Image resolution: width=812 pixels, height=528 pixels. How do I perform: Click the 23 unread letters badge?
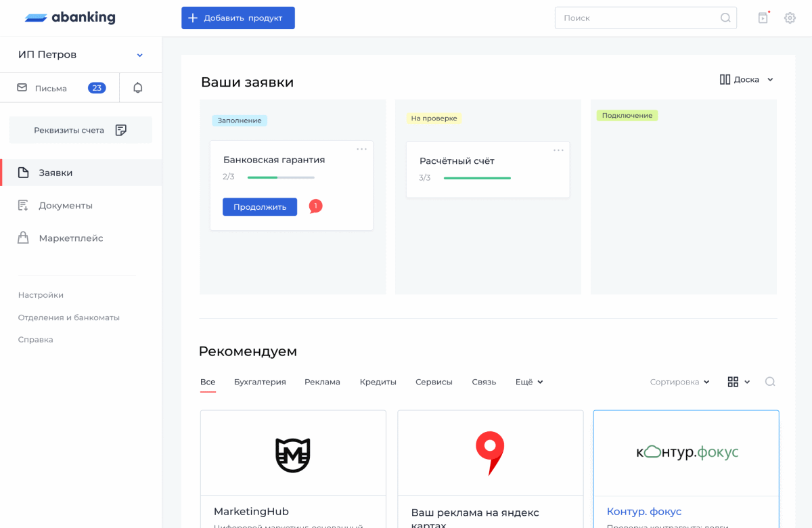[x=97, y=88]
